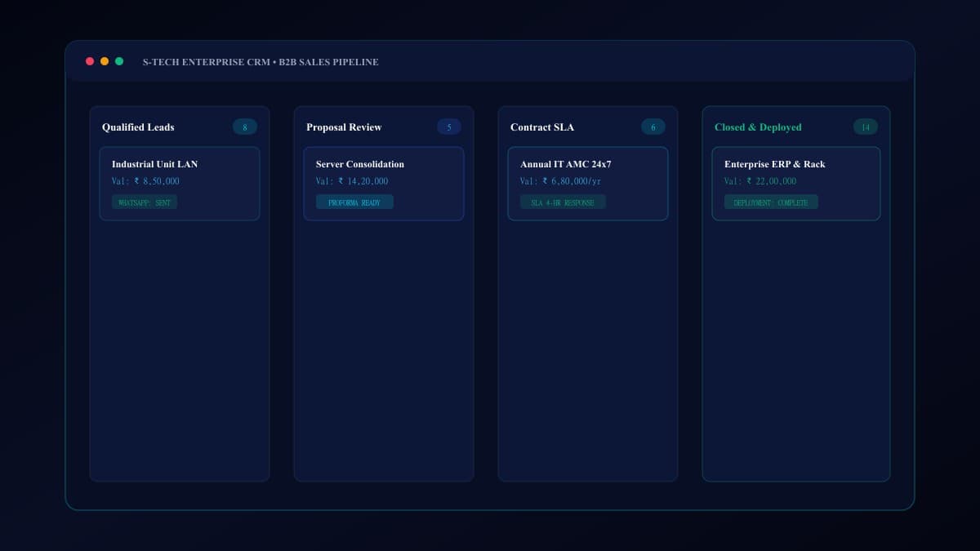Click the Qualified Leads count badge 8
This screenshot has height=551, width=980.
pos(245,127)
